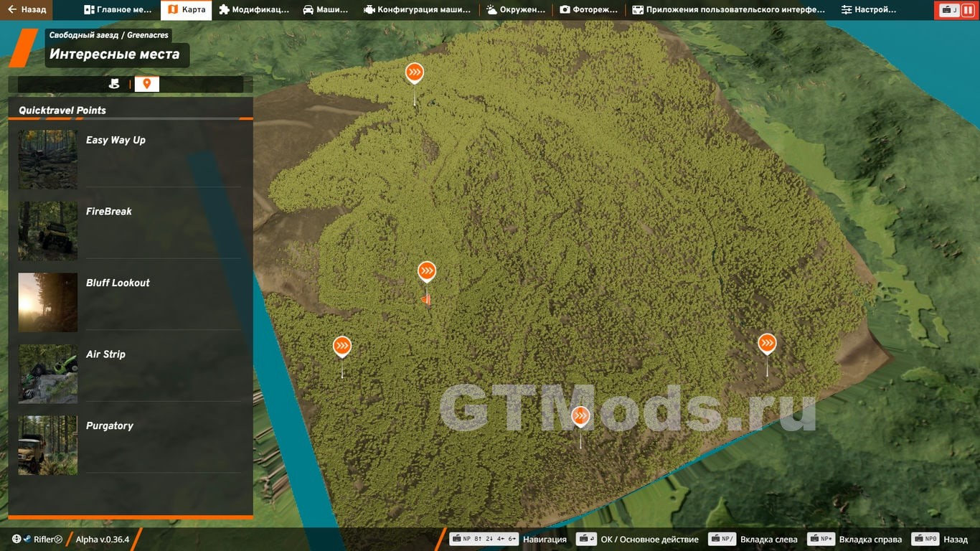
Task: Click the Alpha v.0.36.4 version label
Action: 103,540
